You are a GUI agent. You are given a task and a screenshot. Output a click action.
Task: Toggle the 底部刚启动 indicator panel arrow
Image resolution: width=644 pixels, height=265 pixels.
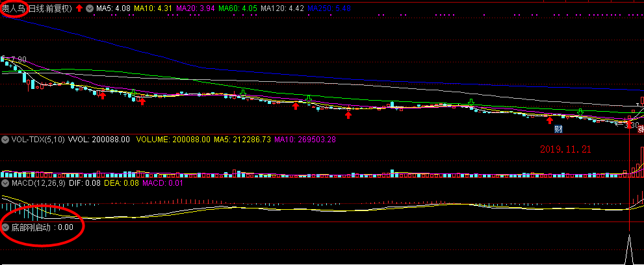click(5, 227)
